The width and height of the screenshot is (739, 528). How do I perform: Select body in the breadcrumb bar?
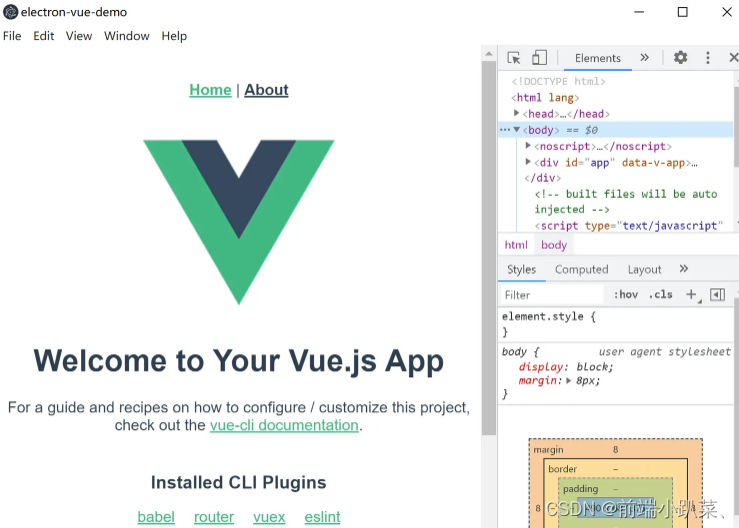[x=554, y=245]
